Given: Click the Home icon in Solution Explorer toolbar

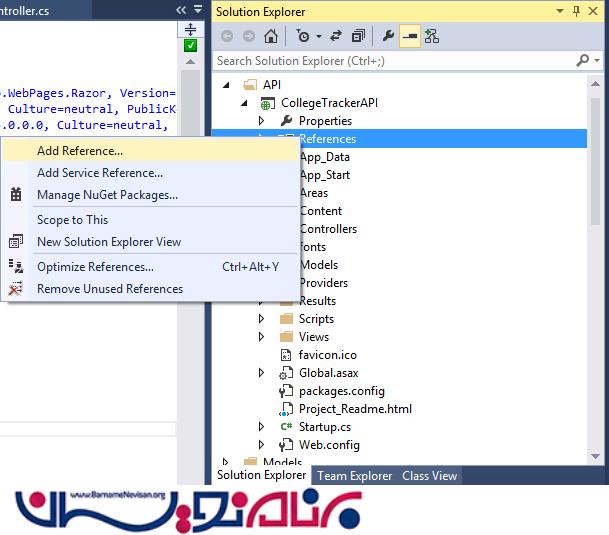Looking at the screenshot, I should tap(271, 36).
